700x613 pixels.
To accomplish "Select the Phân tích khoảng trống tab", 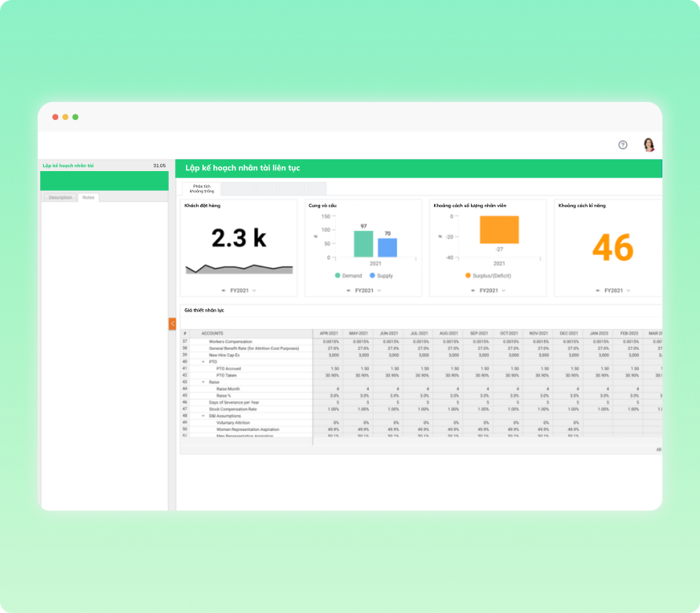I will tap(202, 188).
